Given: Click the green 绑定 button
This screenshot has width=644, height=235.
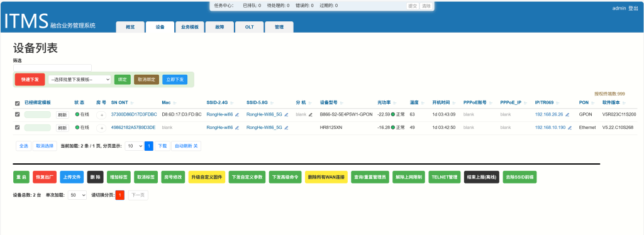Looking at the screenshot, I should click(x=123, y=80).
